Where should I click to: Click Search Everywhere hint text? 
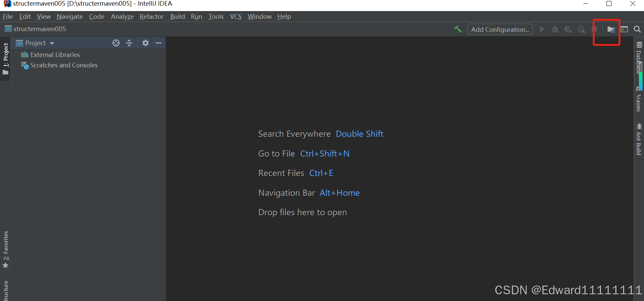(294, 134)
